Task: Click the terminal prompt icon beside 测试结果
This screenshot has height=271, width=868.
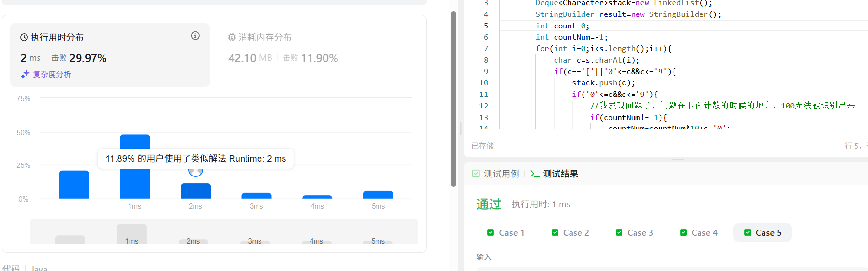Action: (x=534, y=174)
